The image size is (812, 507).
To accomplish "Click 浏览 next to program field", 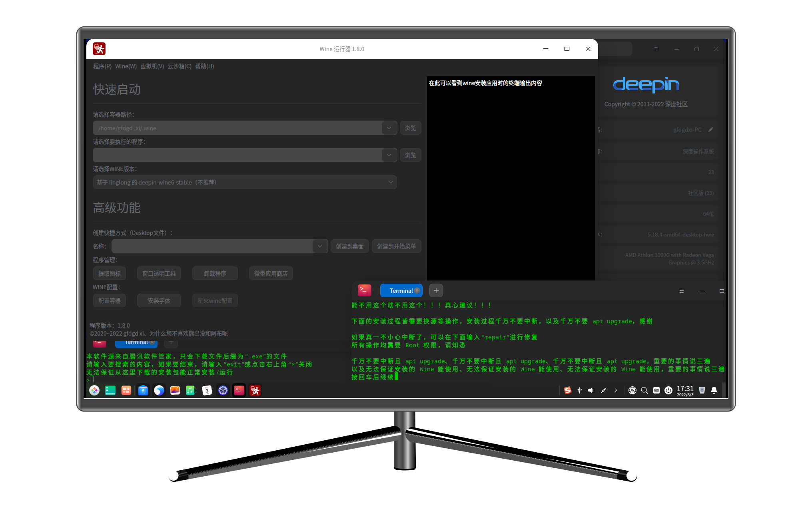I will [x=411, y=155].
